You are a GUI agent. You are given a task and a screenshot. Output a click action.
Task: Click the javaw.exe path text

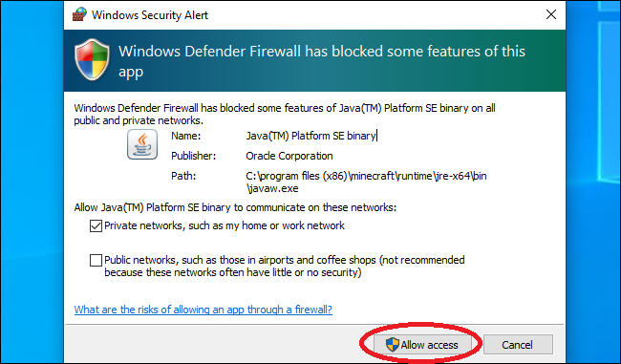click(366, 182)
